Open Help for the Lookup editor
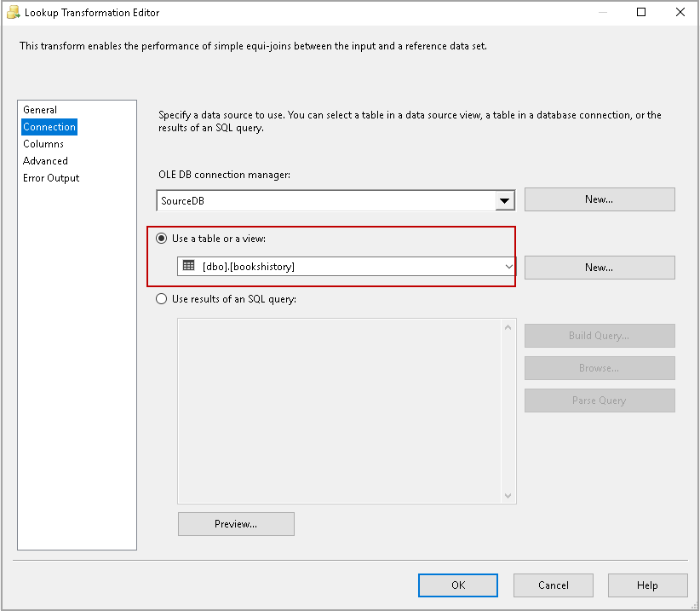700x611 pixels. (x=647, y=585)
